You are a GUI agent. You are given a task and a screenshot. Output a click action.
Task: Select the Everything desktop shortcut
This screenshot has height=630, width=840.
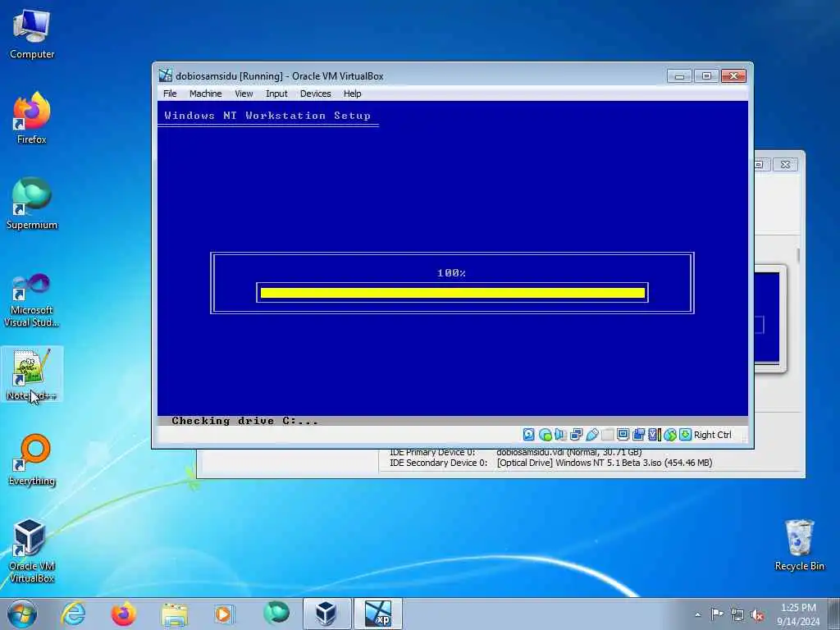(x=32, y=459)
